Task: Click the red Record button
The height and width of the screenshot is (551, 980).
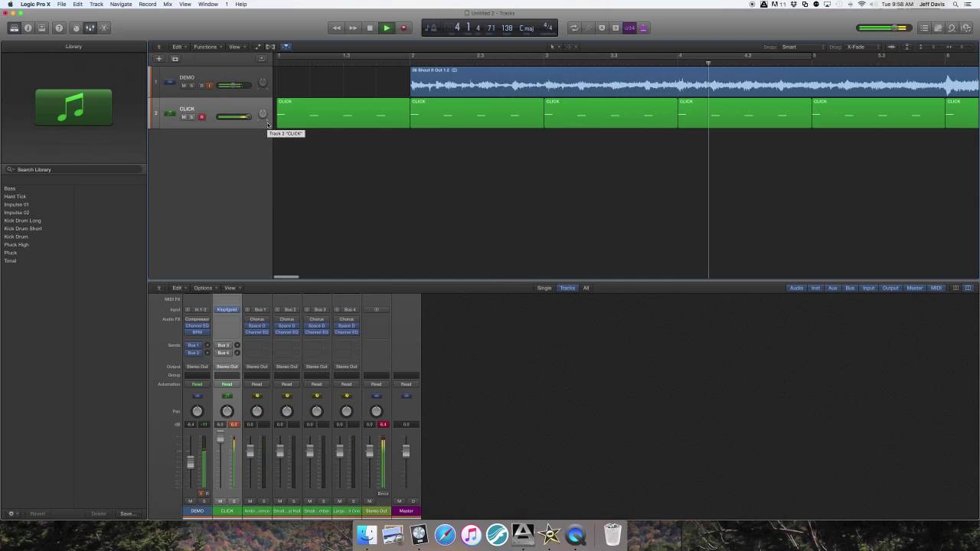Action: (x=403, y=28)
